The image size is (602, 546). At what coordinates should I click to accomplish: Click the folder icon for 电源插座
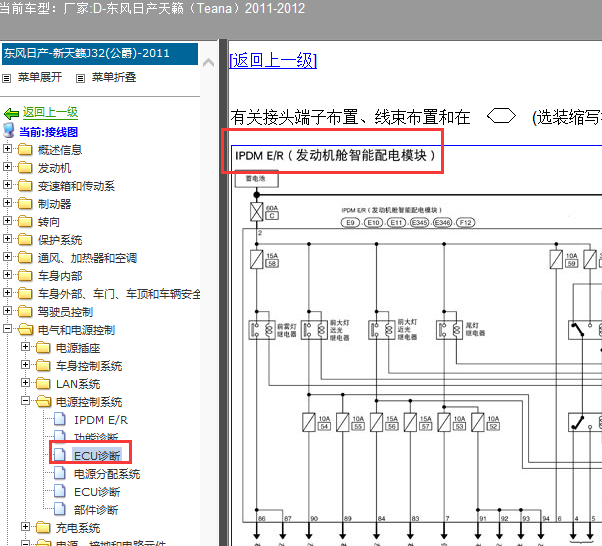point(43,347)
